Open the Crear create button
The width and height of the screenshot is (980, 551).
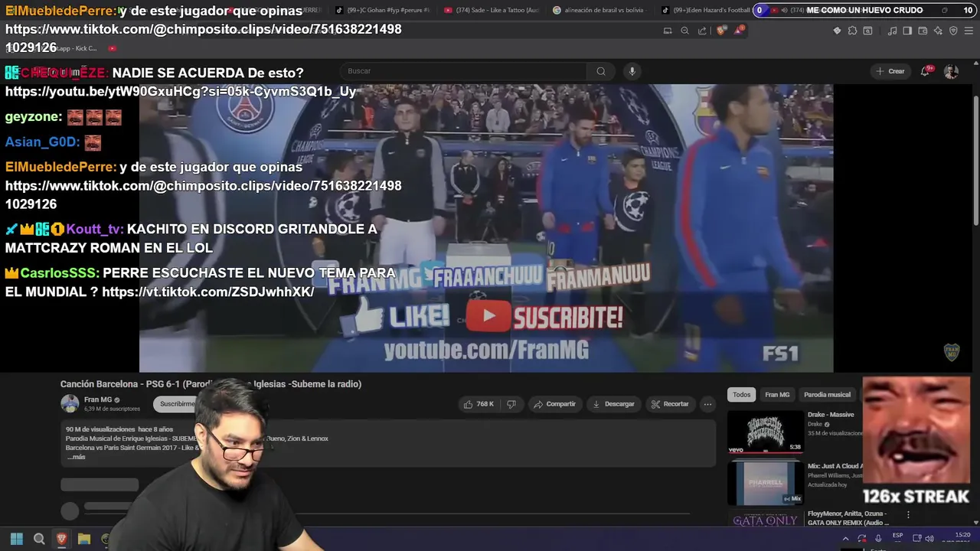890,71
